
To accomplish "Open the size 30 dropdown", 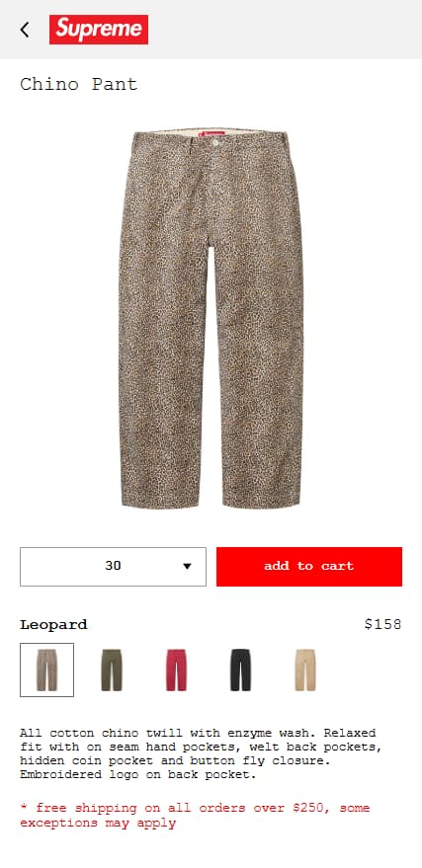I will click(113, 566).
